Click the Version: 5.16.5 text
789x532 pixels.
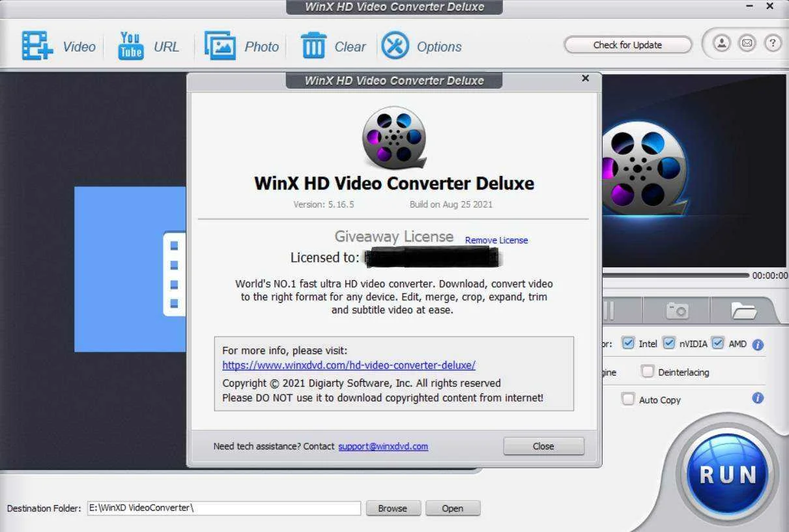point(324,204)
